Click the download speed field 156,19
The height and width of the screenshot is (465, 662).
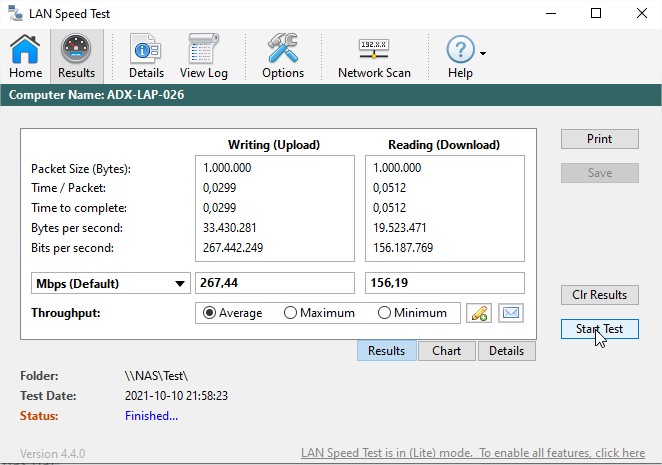point(445,283)
